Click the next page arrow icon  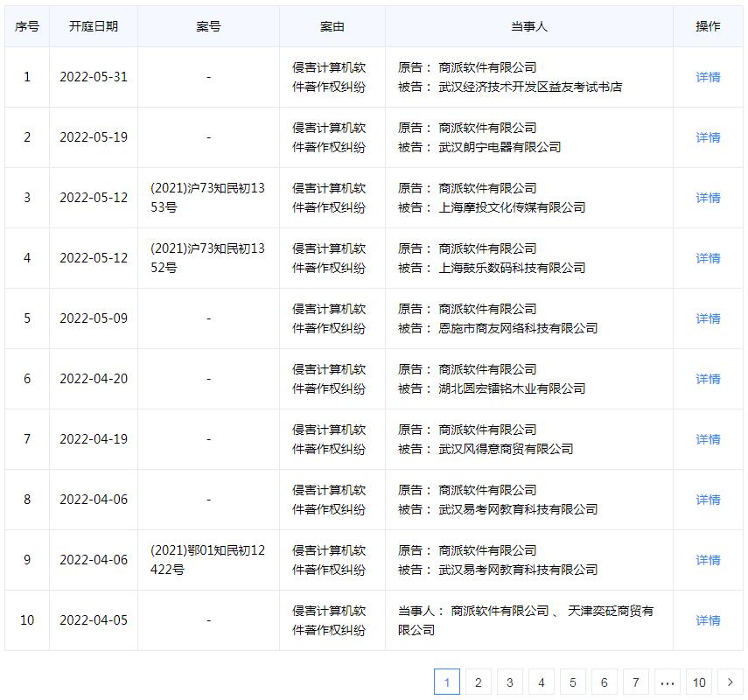click(731, 682)
